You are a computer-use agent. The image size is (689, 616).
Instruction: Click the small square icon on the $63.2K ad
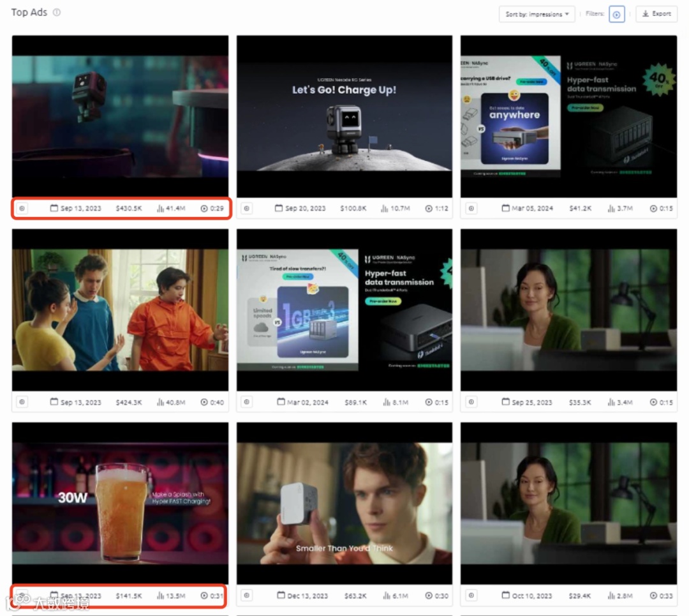click(247, 596)
